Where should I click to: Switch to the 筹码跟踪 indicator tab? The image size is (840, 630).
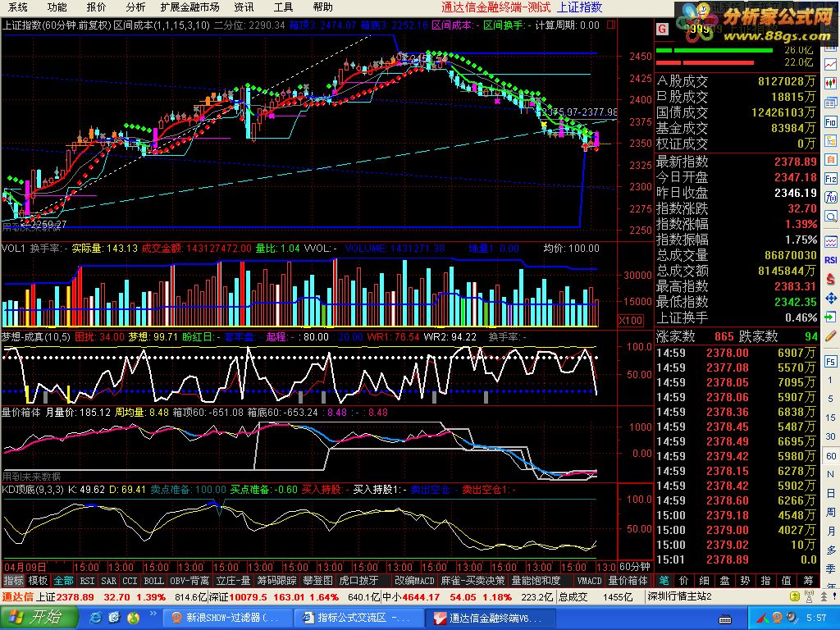coord(277,581)
